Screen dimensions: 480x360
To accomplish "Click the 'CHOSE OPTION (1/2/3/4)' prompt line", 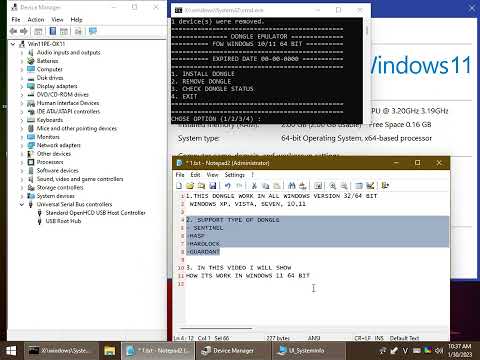I will pos(216,119).
